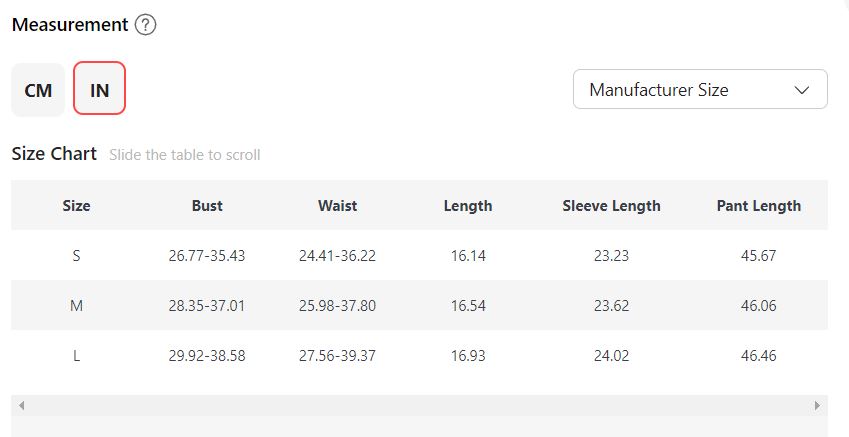The height and width of the screenshot is (437, 849).
Task: Click the scrollbar right arrow
Action: pyautogui.click(x=817, y=405)
